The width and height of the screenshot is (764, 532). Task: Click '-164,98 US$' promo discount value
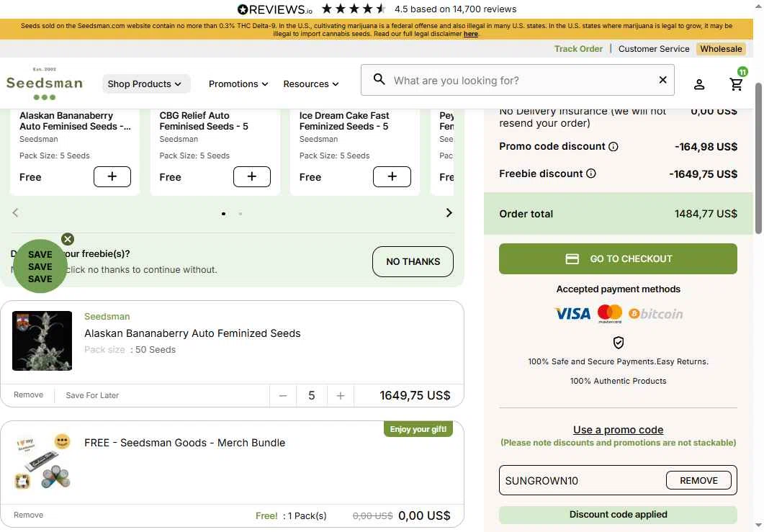click(706, 147)
